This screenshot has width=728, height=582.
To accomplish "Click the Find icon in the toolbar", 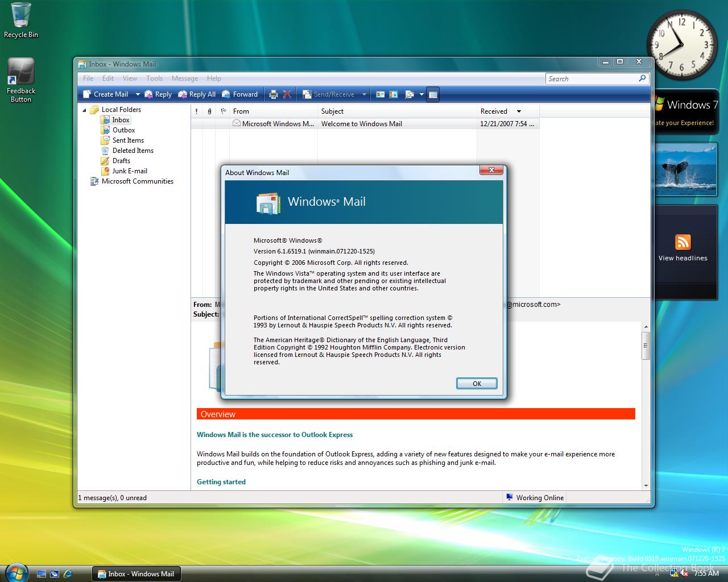I will (x=409, y=94).
